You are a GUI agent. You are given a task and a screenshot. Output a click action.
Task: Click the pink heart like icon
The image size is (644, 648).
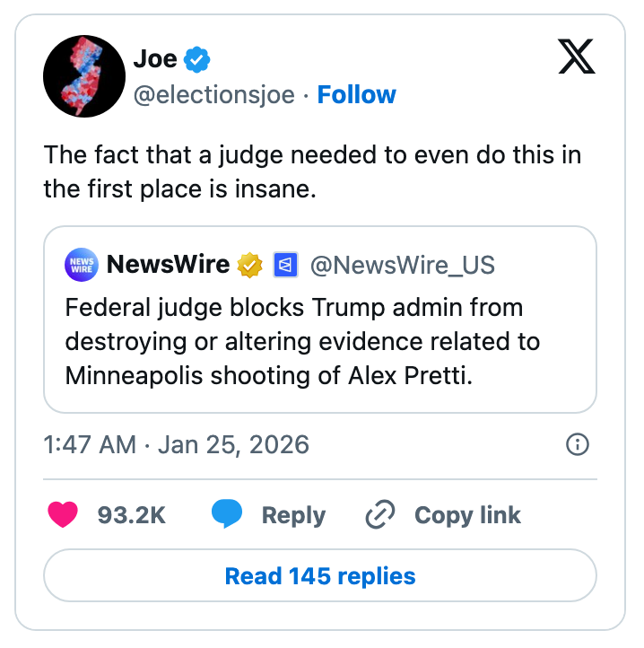(62, 514)
